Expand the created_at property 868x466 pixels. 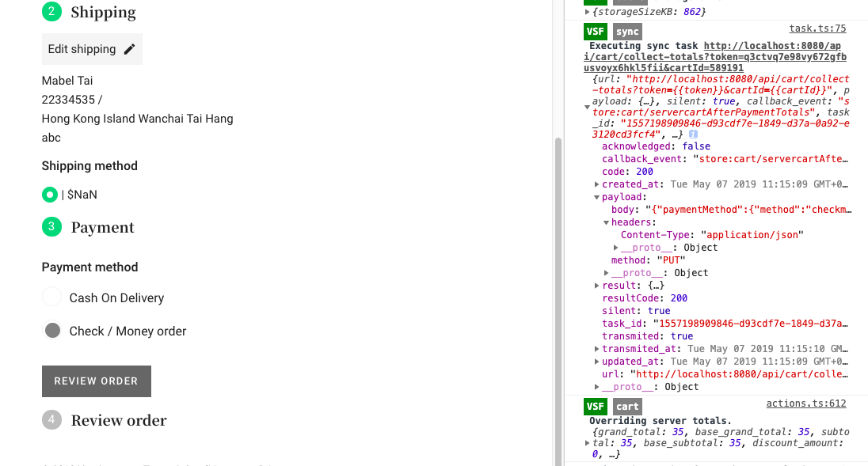click(x=596, y=184)
